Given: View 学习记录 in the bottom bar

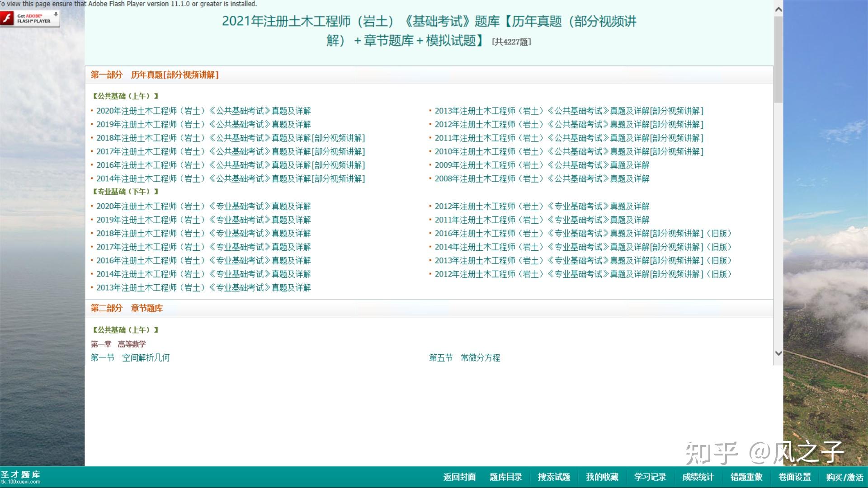Looking at the screenshot, I should pyautogui.click(x=650, y=477).
